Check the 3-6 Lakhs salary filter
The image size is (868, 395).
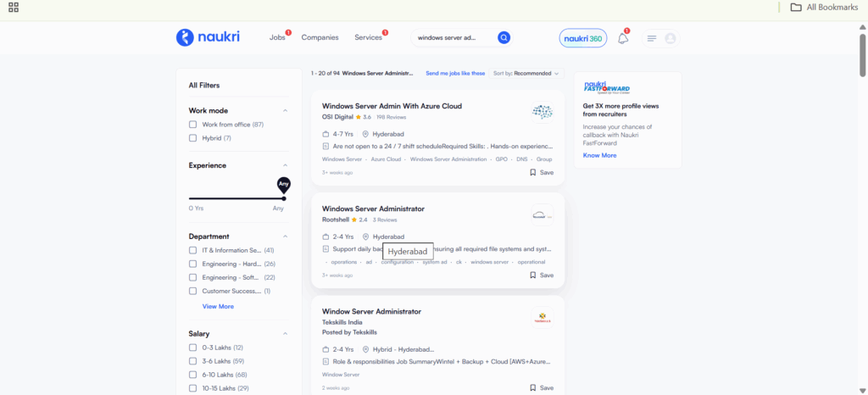tap(193, 361)
